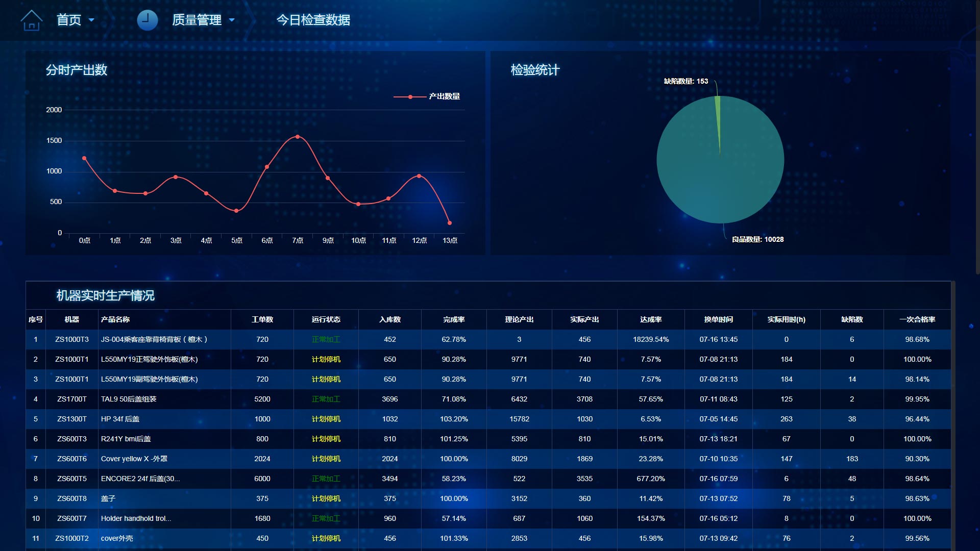Viewport: 980px width, 551px height.
Task: Select product ENCORE2 24f 后盖 row
Action: (x=140, y=479)
